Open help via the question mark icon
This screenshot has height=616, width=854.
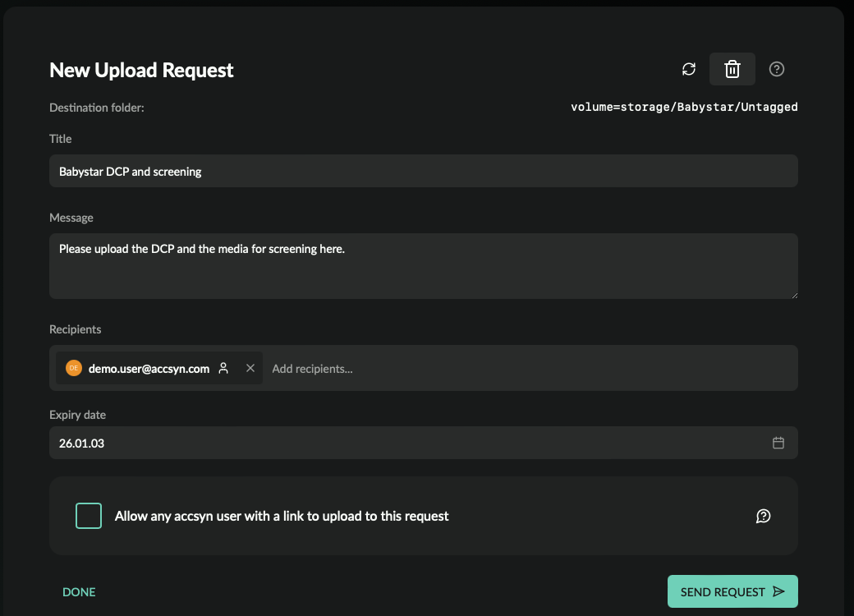(x=776, y=69)
